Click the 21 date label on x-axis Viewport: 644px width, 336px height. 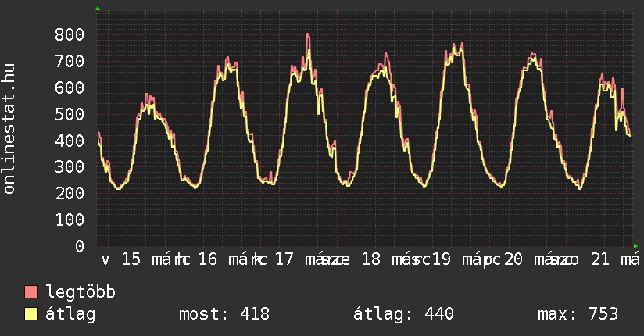[x=599, y=259]
